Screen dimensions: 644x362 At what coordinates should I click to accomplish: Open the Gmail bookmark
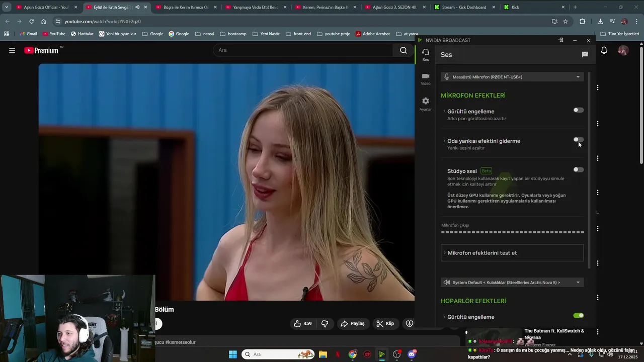pyautogui.click(x=28, y=34)
